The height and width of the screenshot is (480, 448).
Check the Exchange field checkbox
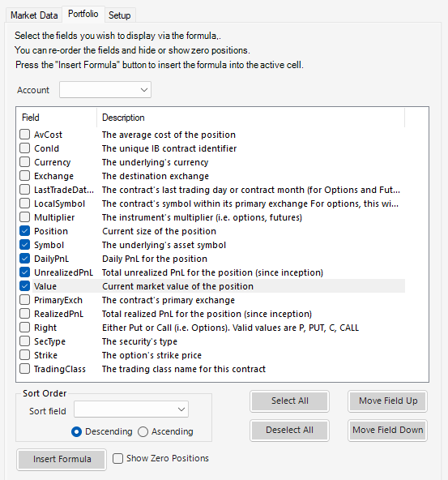pyautogui.click(x=25, y=175)
